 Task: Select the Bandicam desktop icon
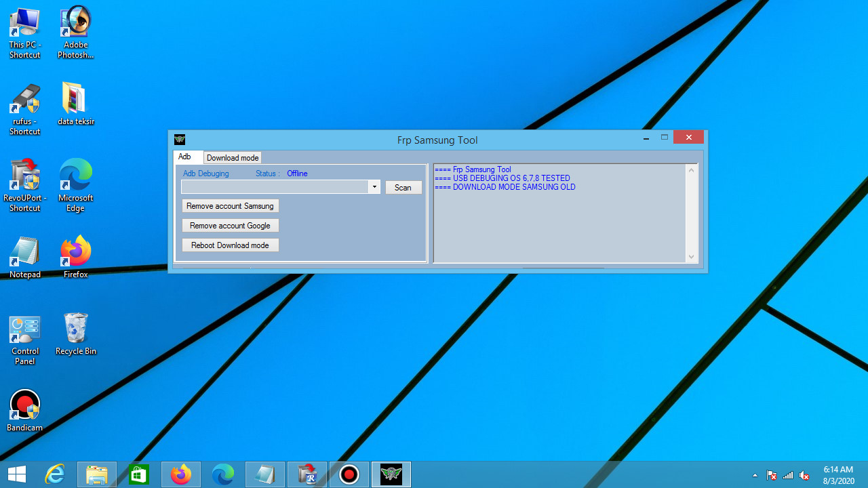click(25, 411)
